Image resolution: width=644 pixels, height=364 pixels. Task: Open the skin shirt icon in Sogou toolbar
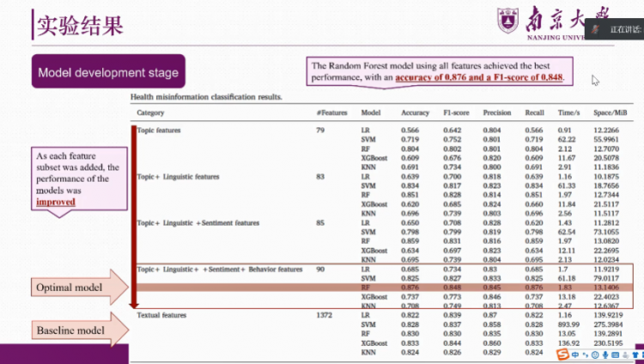[x=635, y=355]
